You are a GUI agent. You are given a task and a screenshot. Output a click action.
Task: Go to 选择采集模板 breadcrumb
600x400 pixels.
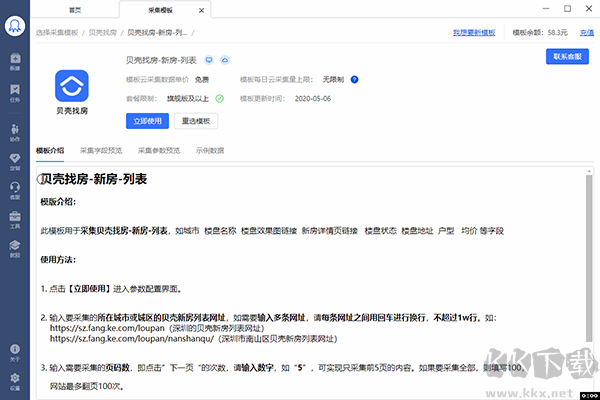tap(57, 33)
